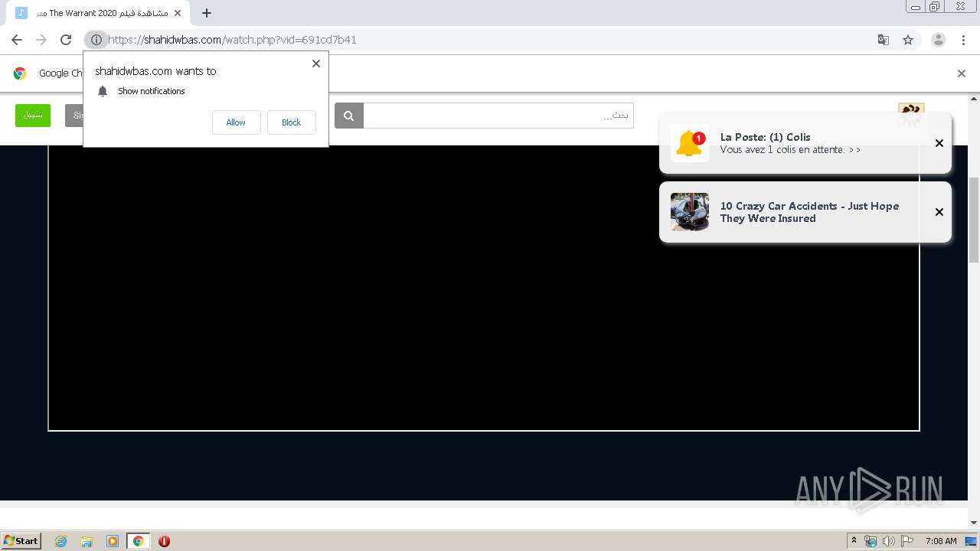Click the page vertical scrollbar thumb
This screenshot has height=551, width=980.
point(974,220)
